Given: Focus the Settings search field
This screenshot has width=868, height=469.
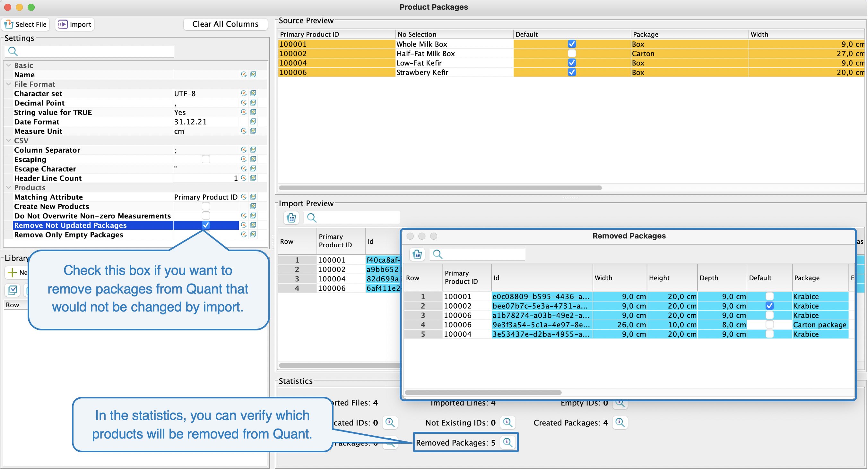Looking at the screenshot, I should click(x=90, y=51).
